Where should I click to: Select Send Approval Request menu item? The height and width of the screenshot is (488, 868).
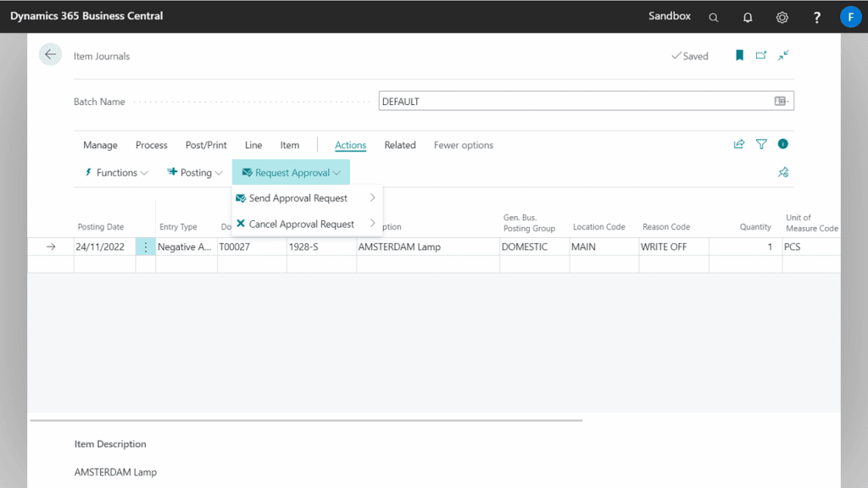coord(298,198)
